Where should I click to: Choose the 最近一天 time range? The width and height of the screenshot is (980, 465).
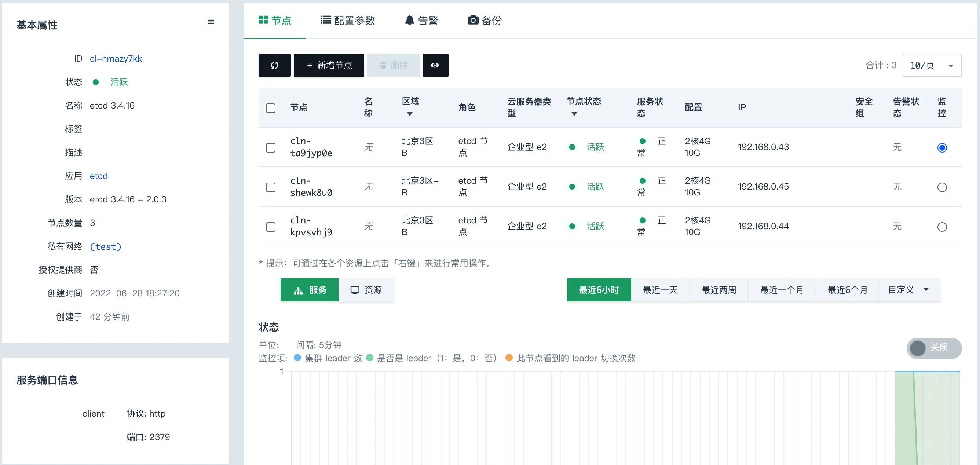(x=660, y=290)
